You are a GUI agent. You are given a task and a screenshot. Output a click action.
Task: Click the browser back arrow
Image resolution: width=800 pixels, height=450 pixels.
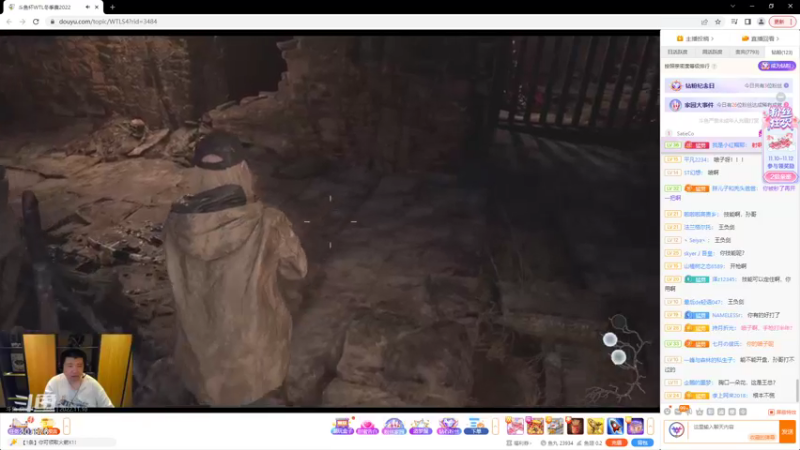pos(9,21)
